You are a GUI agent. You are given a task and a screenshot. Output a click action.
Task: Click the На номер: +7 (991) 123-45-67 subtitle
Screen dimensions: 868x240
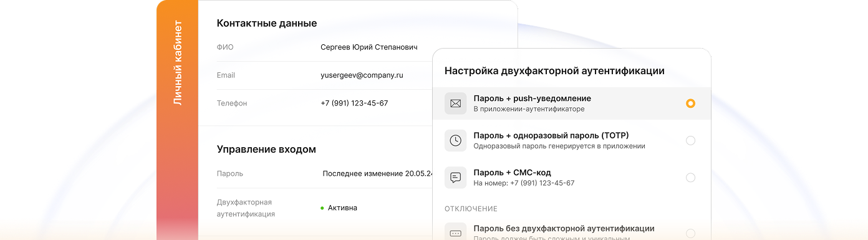(x=524, y=183)
